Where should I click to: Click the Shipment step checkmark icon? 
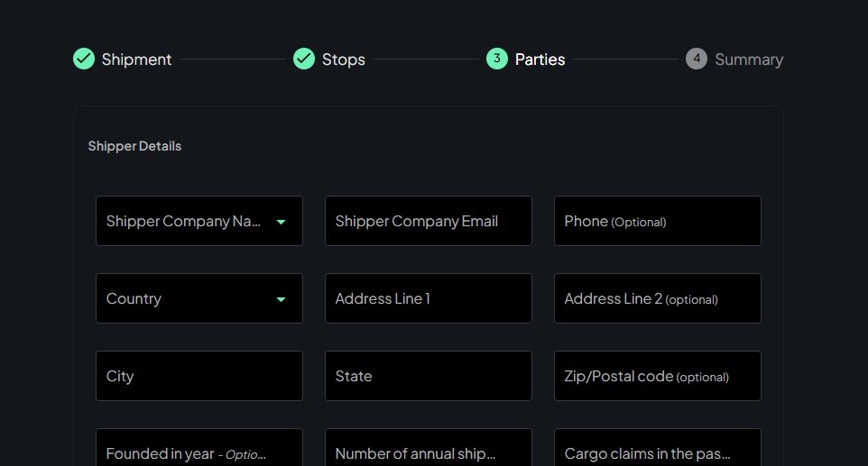coord(84,59)
